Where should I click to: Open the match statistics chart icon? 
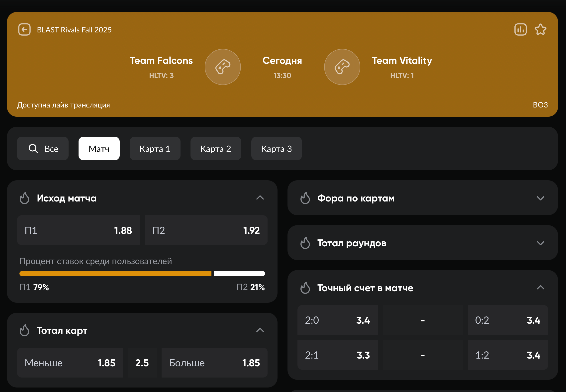coord(520,30)
